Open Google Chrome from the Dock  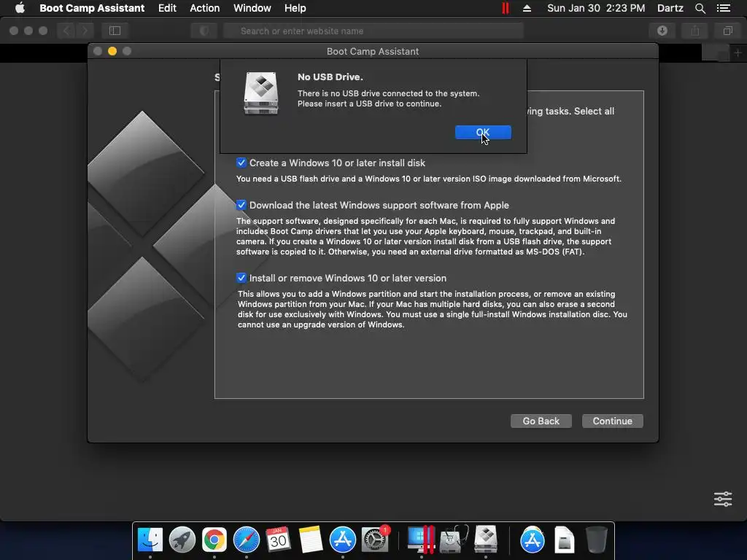click(x=214, y=540)
